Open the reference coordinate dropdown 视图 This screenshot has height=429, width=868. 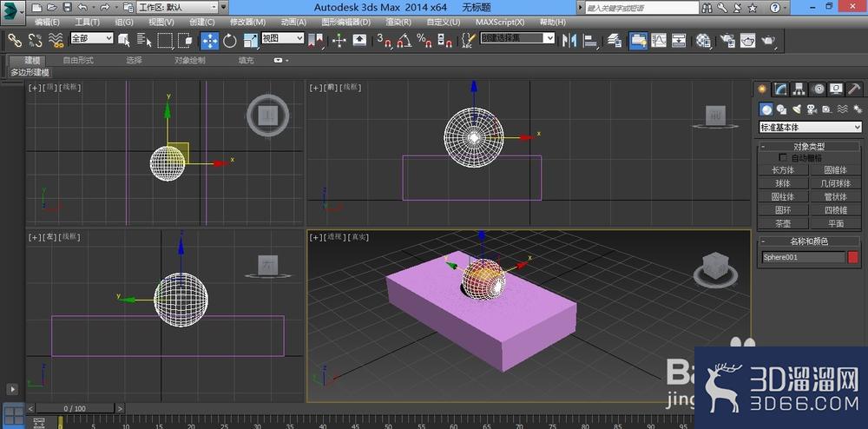(282, 38)
